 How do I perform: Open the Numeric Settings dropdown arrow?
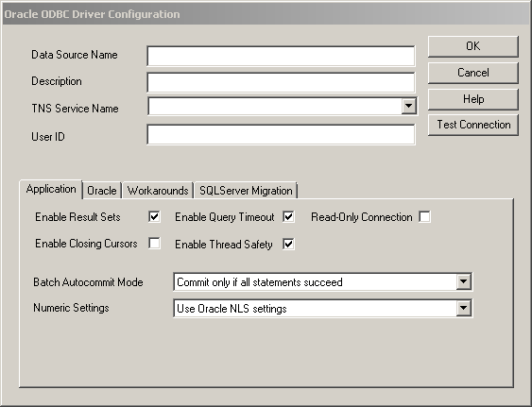(x=463, y=308)
